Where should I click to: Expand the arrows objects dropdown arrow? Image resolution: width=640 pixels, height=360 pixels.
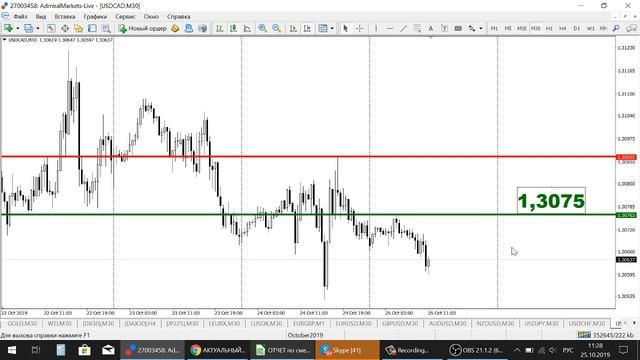pyautogui.click(x=480, y=28)
